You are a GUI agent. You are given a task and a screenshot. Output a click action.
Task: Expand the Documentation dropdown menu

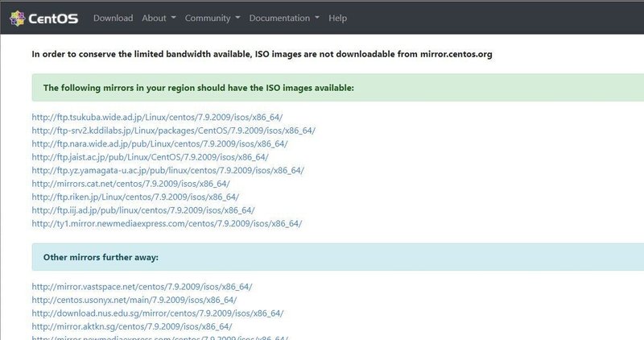[283, 18]
